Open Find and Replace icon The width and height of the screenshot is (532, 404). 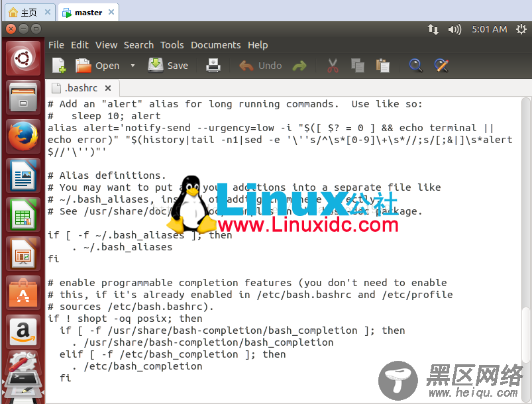click(441, 66)
